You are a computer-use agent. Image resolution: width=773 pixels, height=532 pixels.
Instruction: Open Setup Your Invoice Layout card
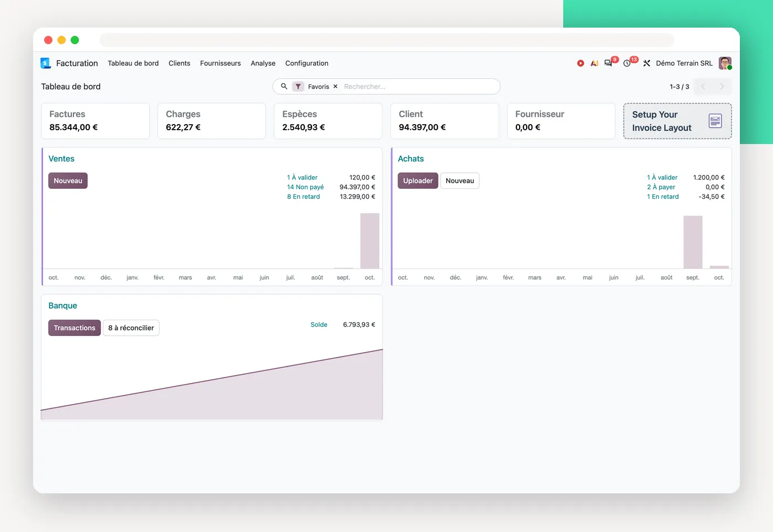(677, 121)
